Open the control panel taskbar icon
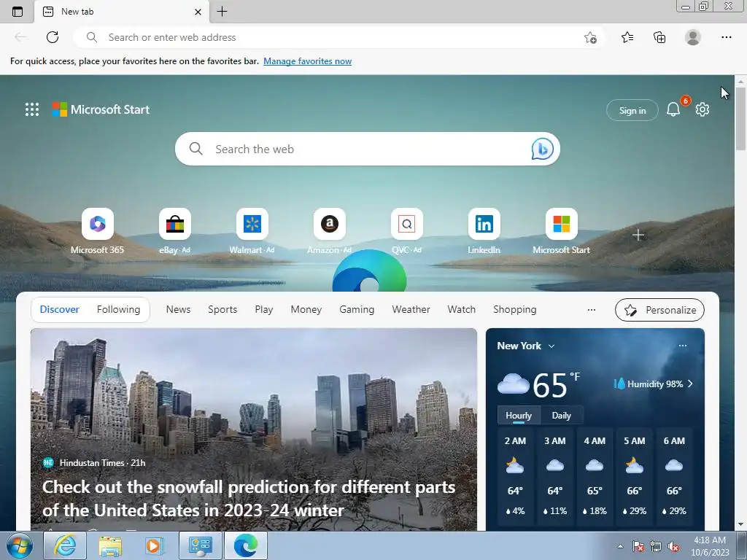747x560 pixels. [x=200, y=545]
